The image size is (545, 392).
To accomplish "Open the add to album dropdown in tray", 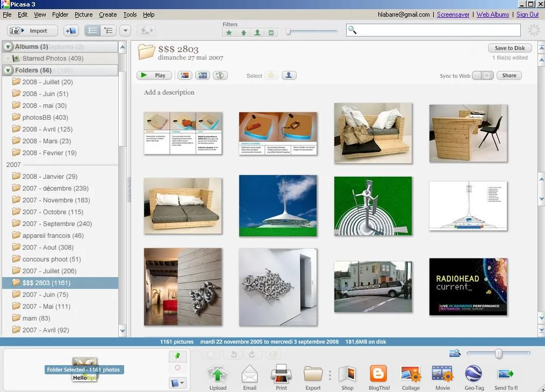I will pyautogui.click(x=177, y=383).
